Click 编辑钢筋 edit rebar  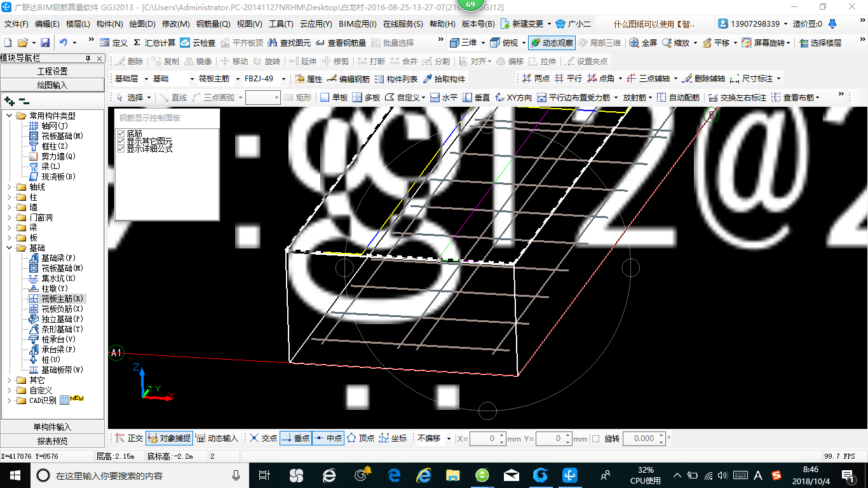click(x=348, y=79)
